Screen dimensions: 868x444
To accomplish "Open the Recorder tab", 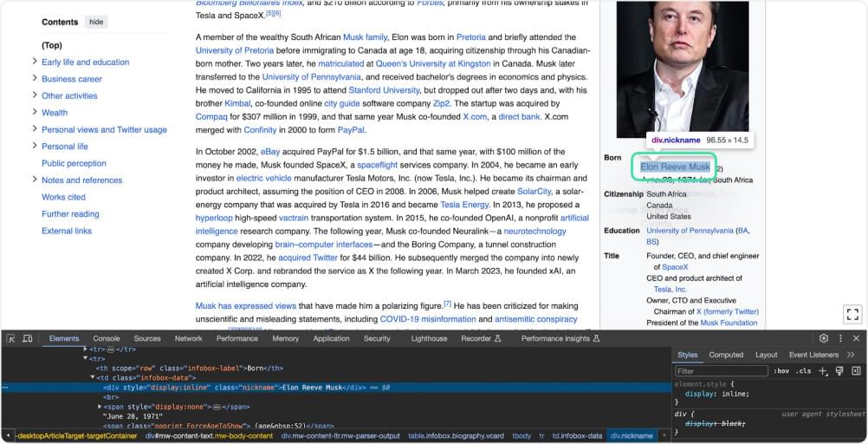I will coord(481,338).
